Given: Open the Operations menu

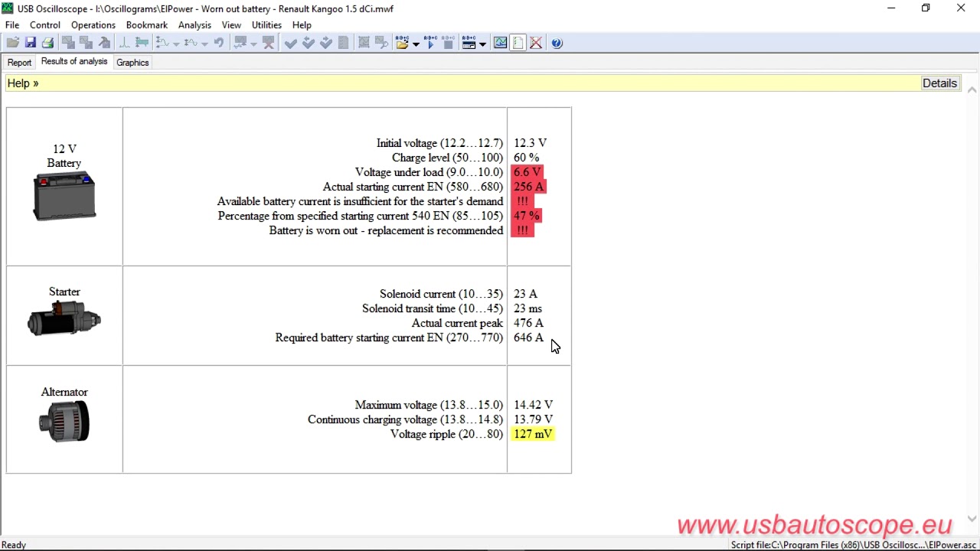Looking at the screenshot, I should pos(93,24).
